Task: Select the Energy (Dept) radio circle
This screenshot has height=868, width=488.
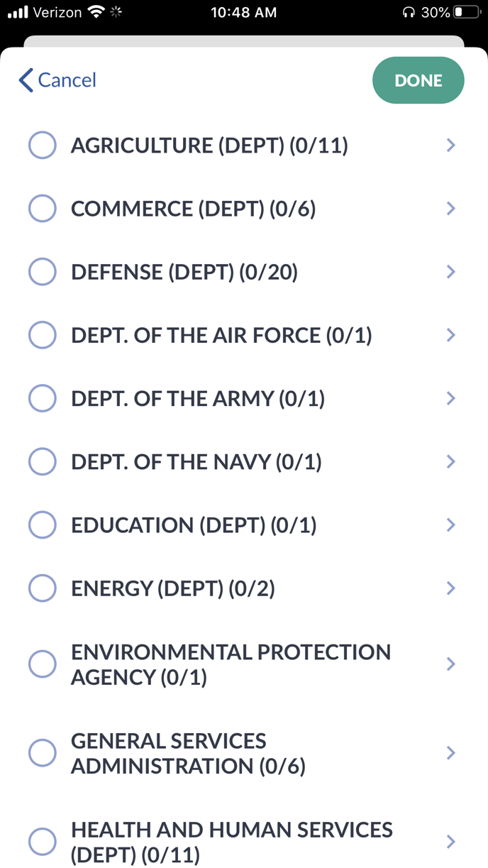Action: click(43, 588)
